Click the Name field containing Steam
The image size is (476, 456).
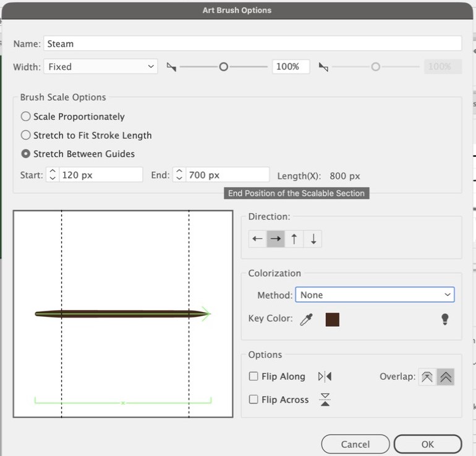tap(253, 43)
